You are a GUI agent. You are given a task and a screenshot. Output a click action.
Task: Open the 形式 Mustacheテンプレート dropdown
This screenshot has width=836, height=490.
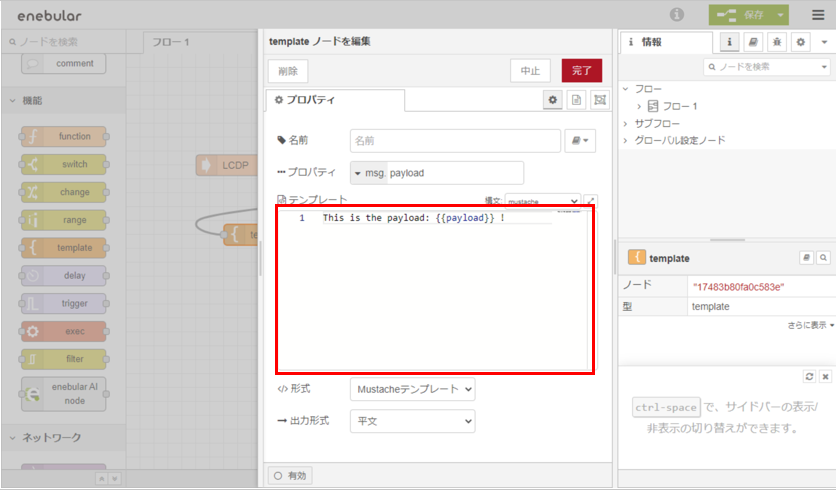413,389
